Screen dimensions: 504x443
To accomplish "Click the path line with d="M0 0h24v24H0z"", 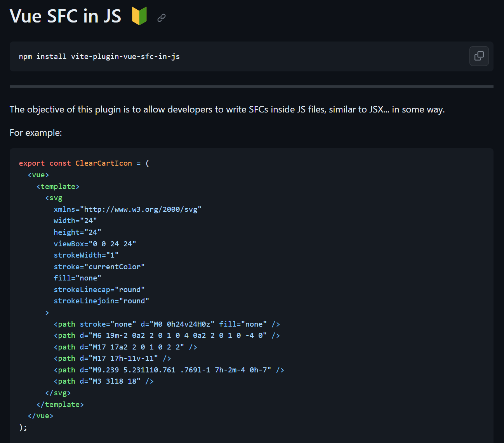I will pos(167,324).
